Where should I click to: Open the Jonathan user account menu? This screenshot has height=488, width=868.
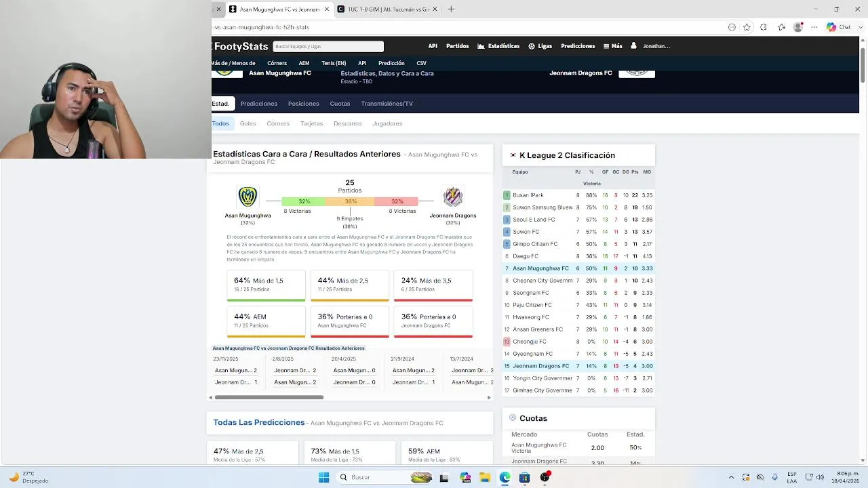(650, 46)
